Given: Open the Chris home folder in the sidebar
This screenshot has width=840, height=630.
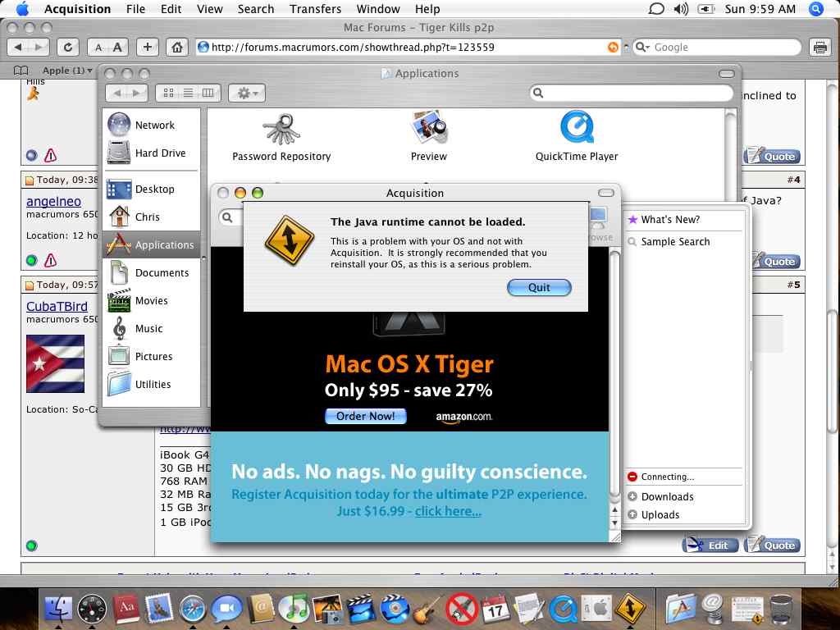Looking at the screenshot, I should [x=151, y=217].
